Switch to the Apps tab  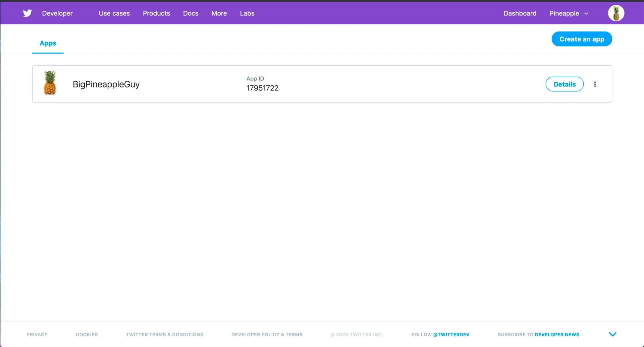[48, 43]
